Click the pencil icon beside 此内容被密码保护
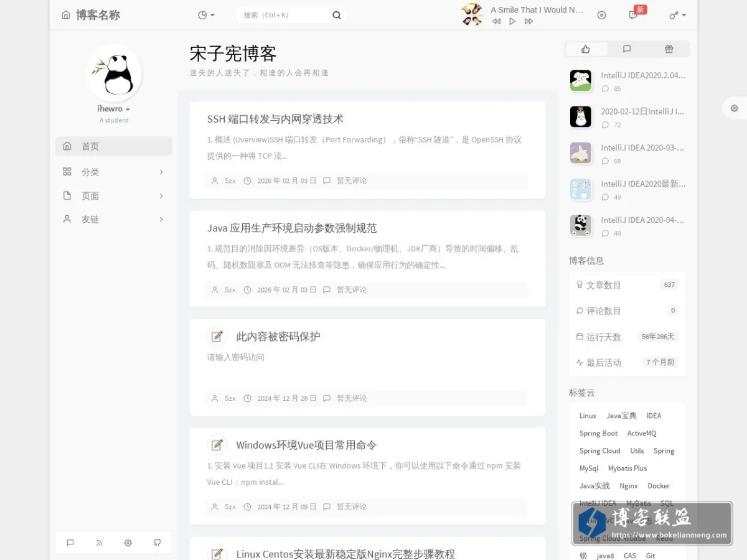This screenshot has width=747, height=560. (x=217, y=337)
